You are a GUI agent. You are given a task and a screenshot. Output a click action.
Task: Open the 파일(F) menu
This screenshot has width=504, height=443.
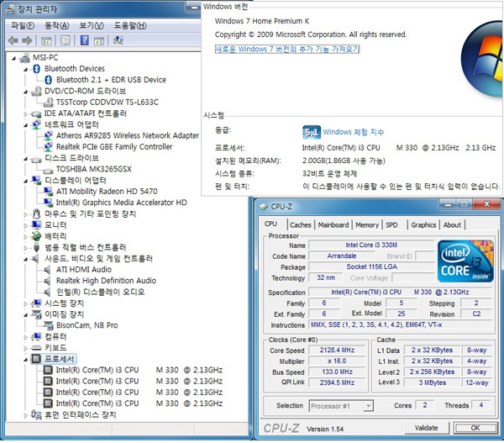click(x=23, y=25)
